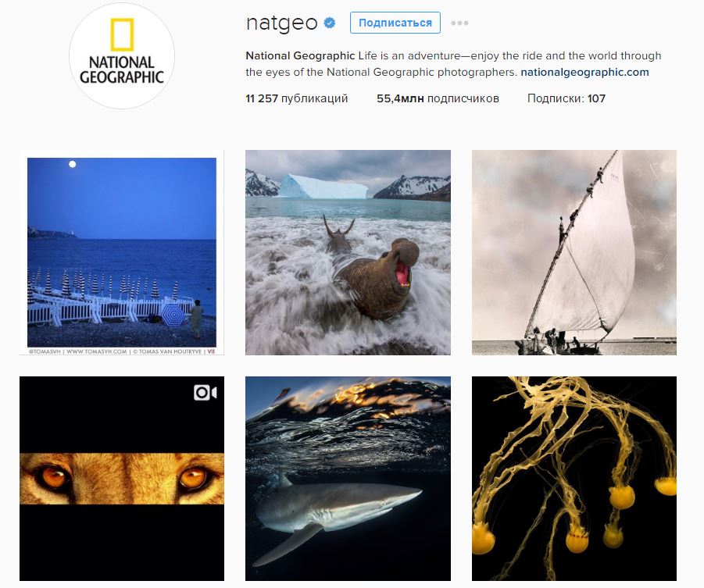Click the 11 257 публикаций post count
Image resolution: width=704 pixels, height=588 pixels.
(x=296, y=98)
